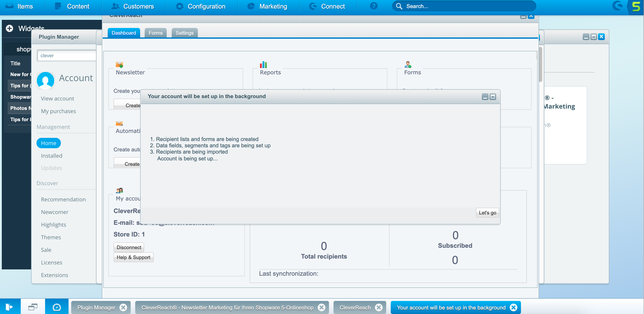Click the search field in top bar

point(464,6)
